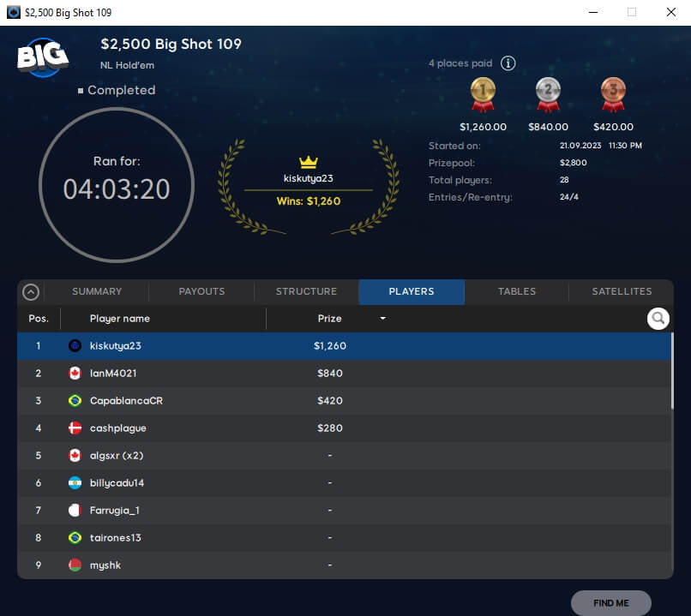This screenshot has height=616, width=691.
Task: Collapse the lobby panel with the round chevron button
Action: [31, 292]
